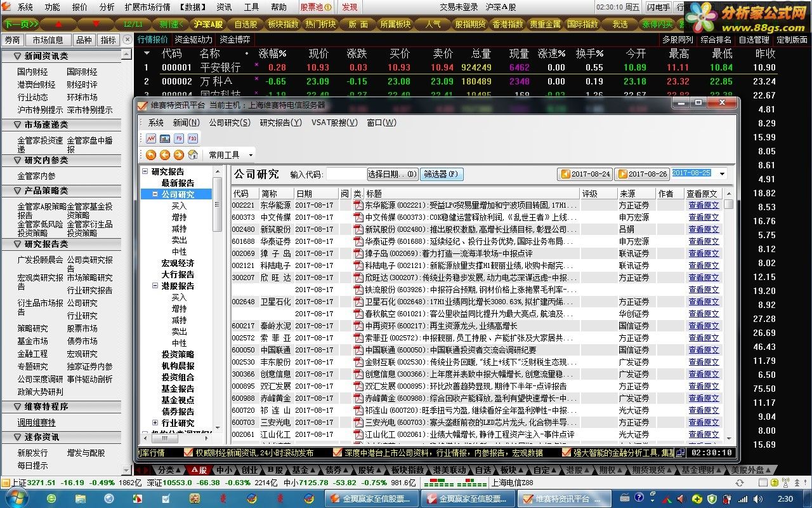Select 宏观经济 in the research tree

[x=178, y=263]
